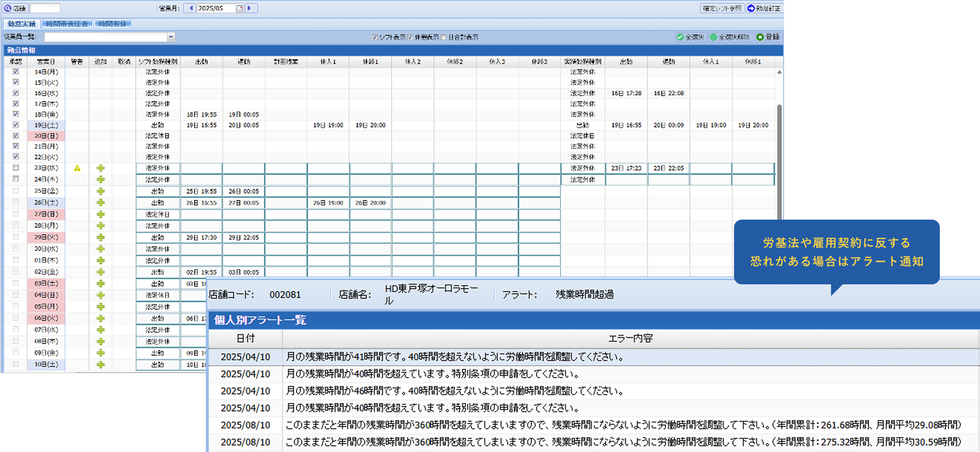Select the alert row about 41時間 monthly overtime
Viewport: 980px width, 452px height.
pos(594,357)
